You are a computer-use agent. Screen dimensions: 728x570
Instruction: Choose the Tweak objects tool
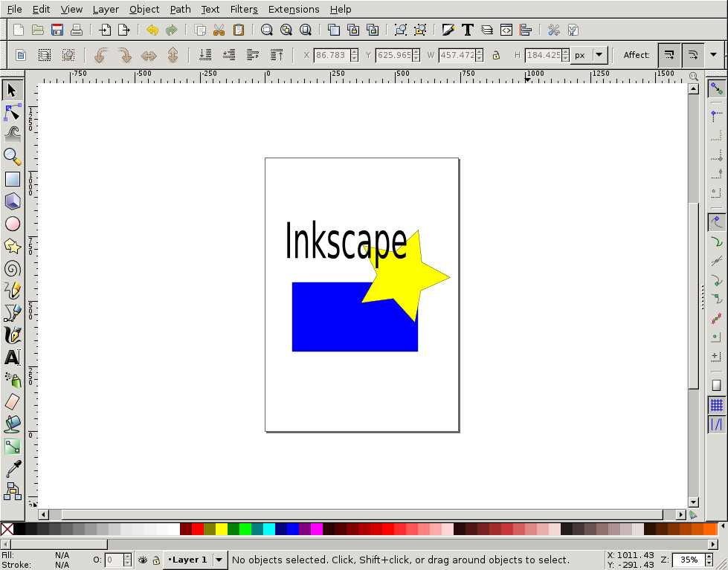(12, 135)
